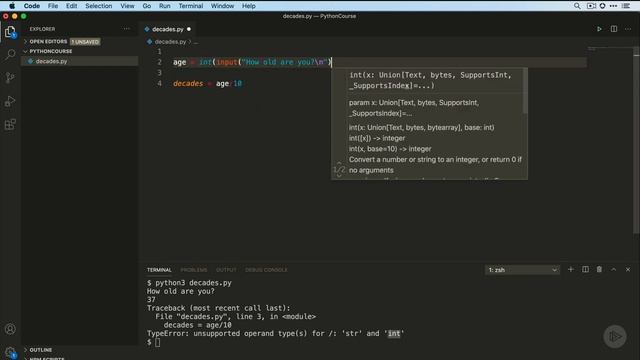The width and height of the screenshot is (640, 360).
Task: Open the Explorer view in activity bar
Action: click(10, 32)
